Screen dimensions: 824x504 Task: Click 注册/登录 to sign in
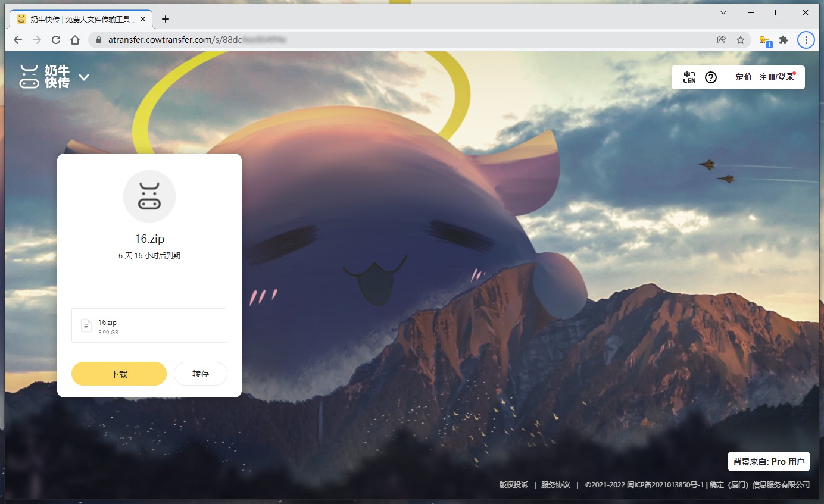coord(776,77)
